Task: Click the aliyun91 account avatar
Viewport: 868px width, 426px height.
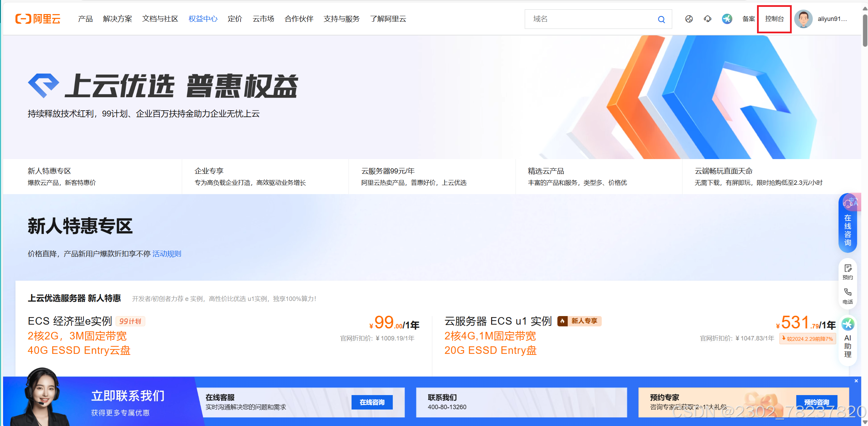Action: [804, 19]
